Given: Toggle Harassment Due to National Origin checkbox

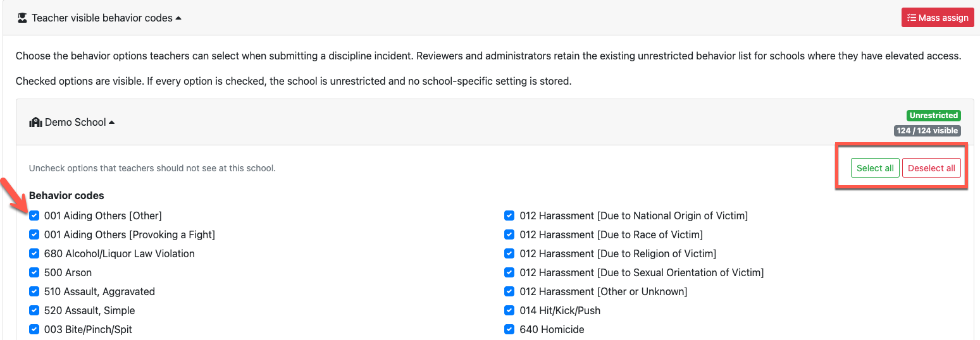Looking at the screenshot, I should [x=509, y=216].
